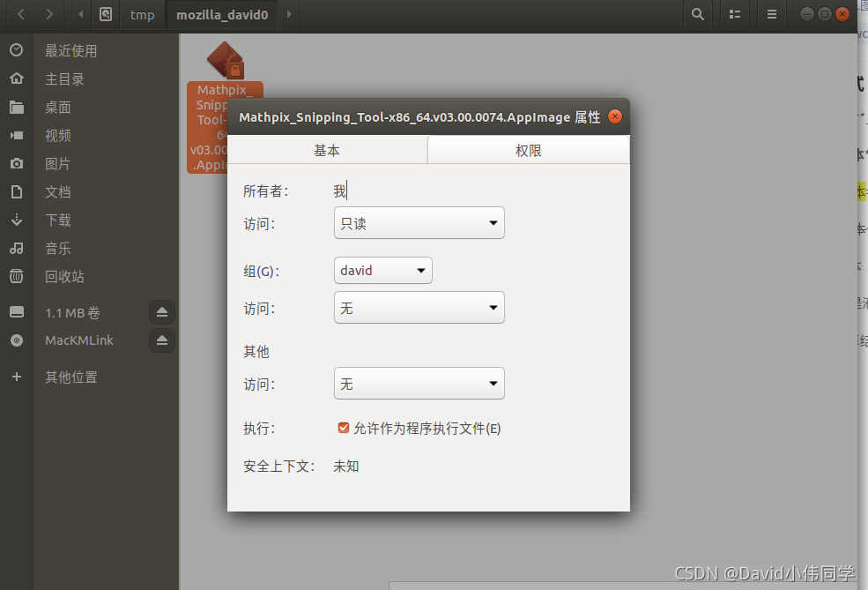Click the path bar right scroll arrow
Screen dimensions: 868x590
tap(289, 14)
